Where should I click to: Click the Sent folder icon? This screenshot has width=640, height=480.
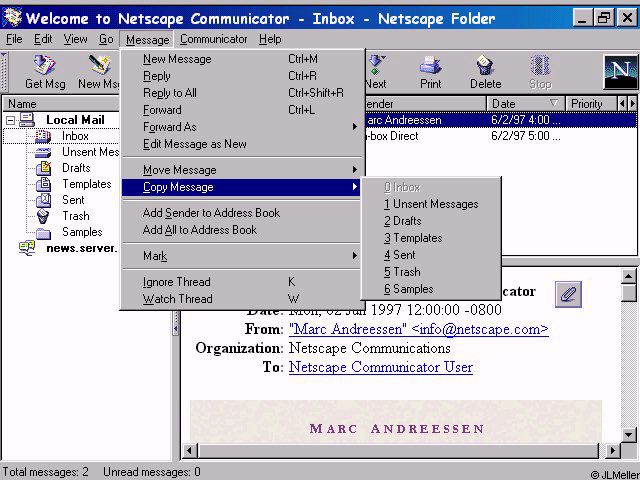point(43,200)
